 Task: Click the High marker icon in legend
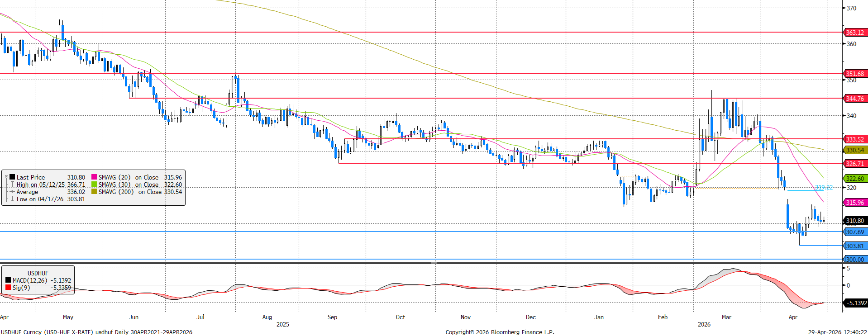pos(12,185)
